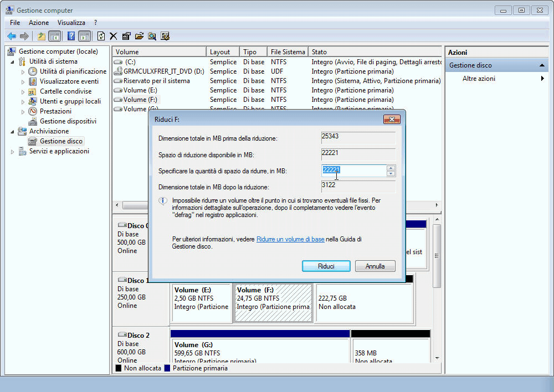554x392 pixels.
Task: Click the Forward arrow in the toolbar
Action: pyautogui.click(x=24, y=36)
